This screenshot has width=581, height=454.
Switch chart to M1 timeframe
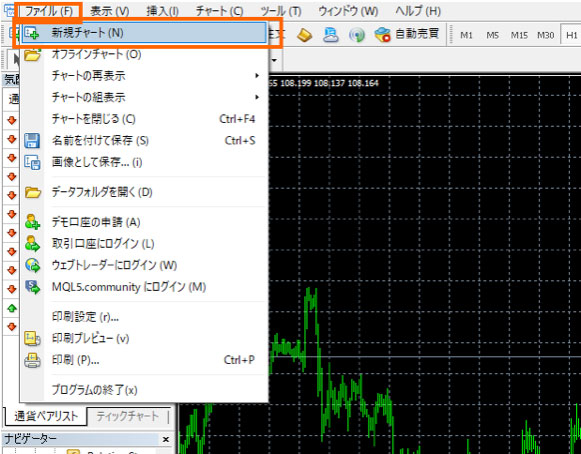466,35
